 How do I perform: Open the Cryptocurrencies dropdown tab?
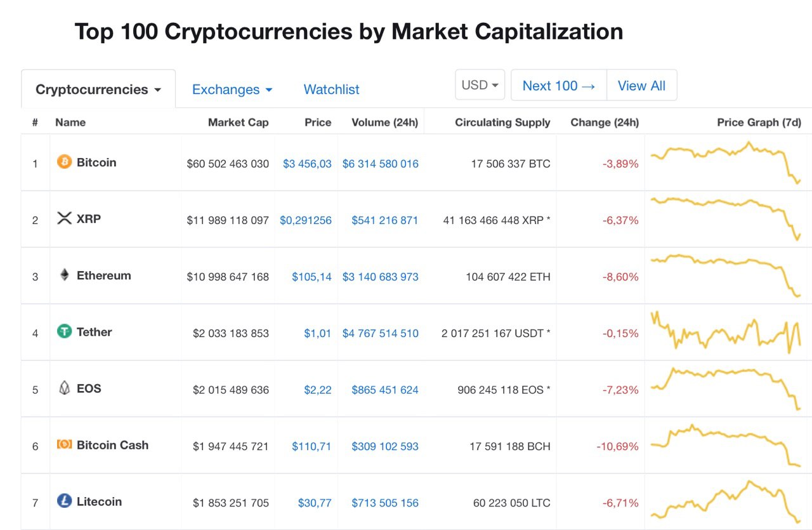click(x=98, y=89)
